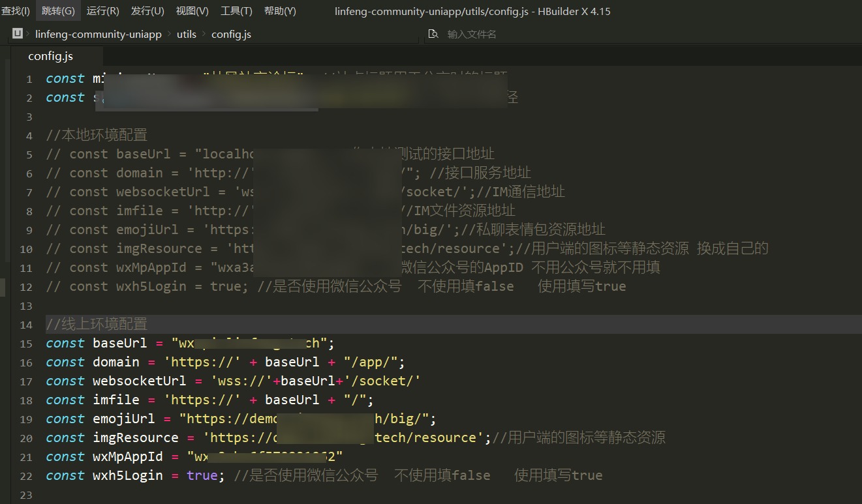Click the //IM通信地址 comment on line 7
Viewport: 862px width, 504px height.
[x=521, y=192]
